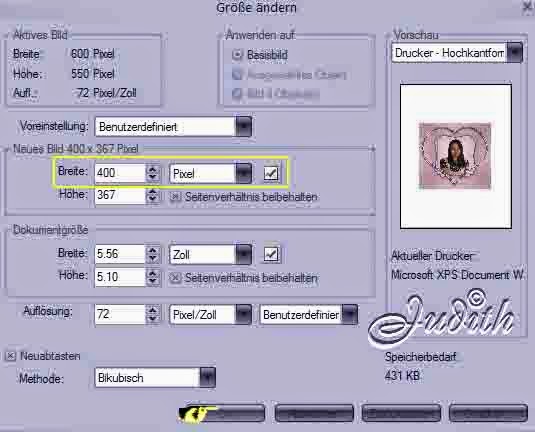Viewport: 535px width, 432px height.
Task: Click the Neues Bild Höhe field showing 367
Action: pos(120,196)
